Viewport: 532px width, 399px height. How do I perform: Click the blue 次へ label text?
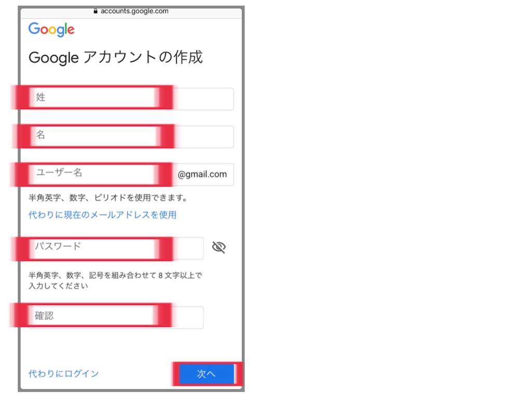point(206,374)
